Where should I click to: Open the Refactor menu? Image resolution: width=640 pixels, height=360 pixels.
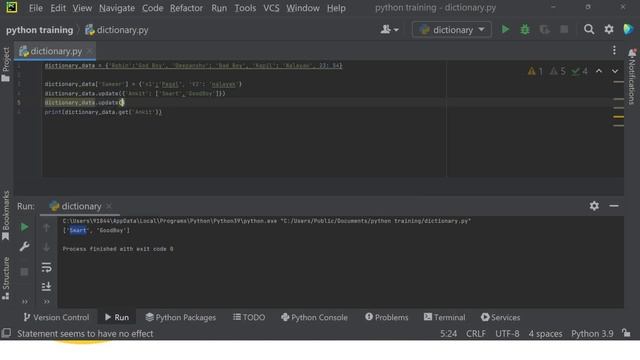(x=186, y=8)
